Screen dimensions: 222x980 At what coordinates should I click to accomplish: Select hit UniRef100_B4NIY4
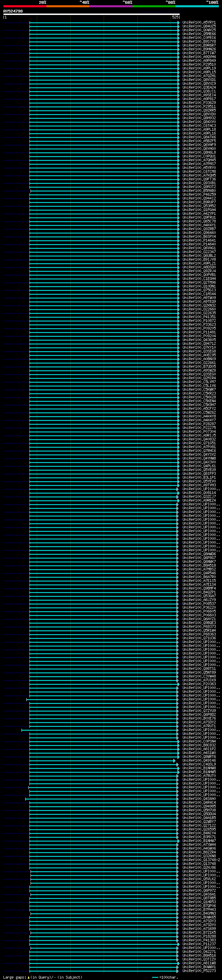click(199, 833)
